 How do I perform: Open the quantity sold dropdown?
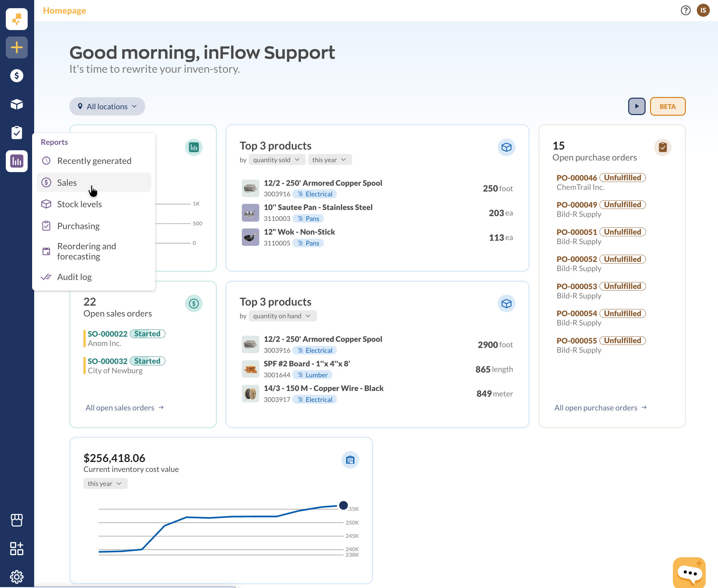point(276,160)
